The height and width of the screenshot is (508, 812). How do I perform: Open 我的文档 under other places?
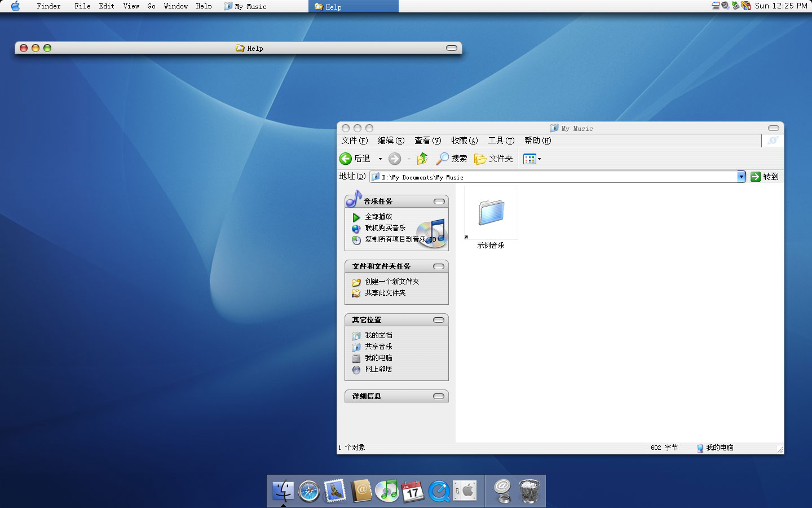tap(378, 335)
